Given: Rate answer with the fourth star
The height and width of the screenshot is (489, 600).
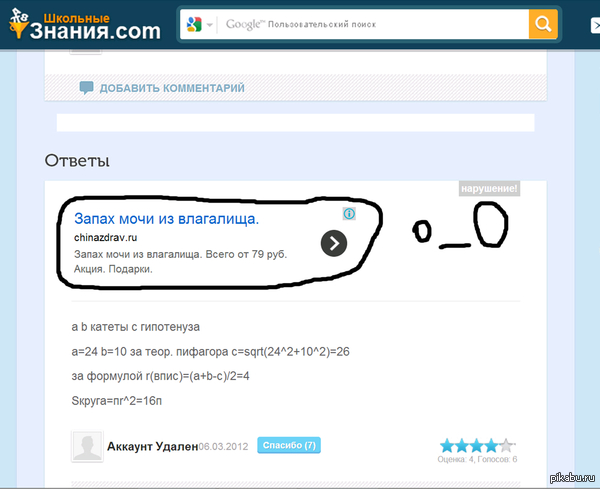Looking at the screenshot, I should pos(491,445).
